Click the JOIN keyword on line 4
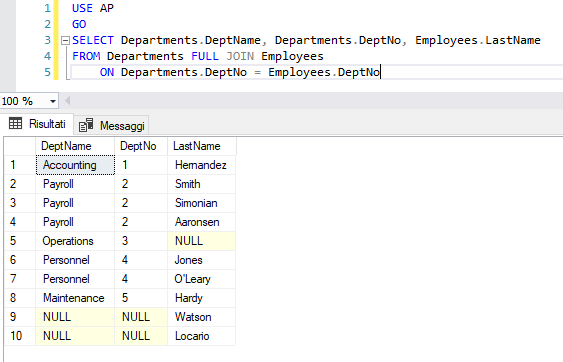Viewport: 563px width, 362px height. pos(240,56)
